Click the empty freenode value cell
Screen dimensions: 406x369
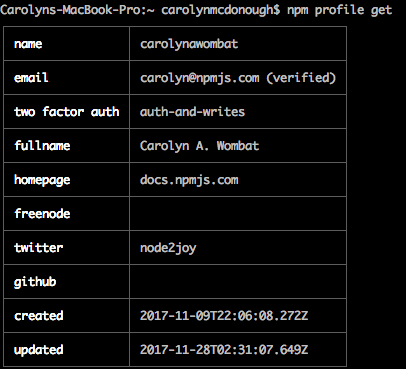click(238, 214)
